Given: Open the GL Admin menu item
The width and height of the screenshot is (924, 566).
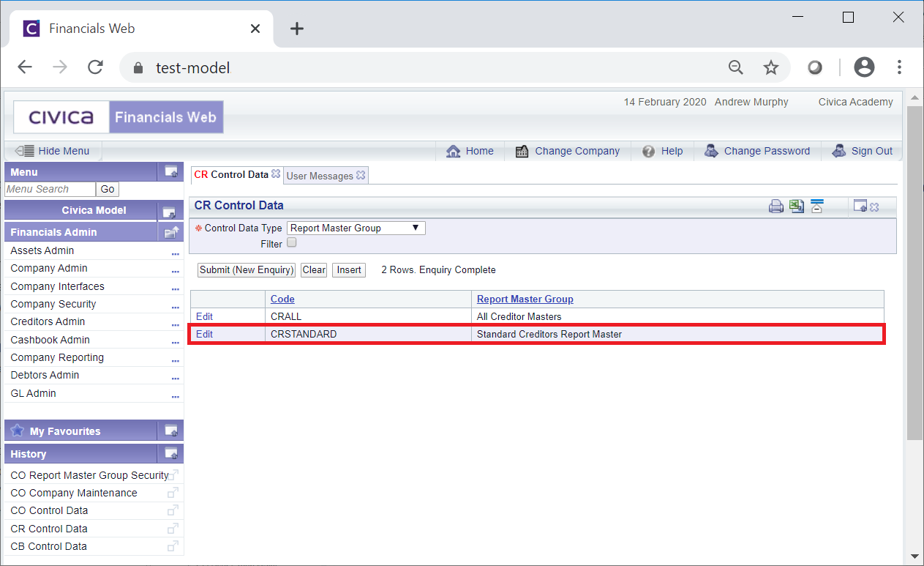Looking at the screenshot, I should 33,393.
